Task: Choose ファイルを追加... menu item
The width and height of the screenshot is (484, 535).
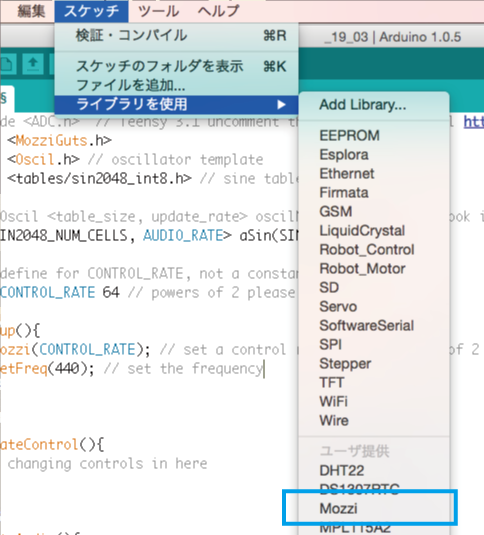Action: click(x=176, y=85)
